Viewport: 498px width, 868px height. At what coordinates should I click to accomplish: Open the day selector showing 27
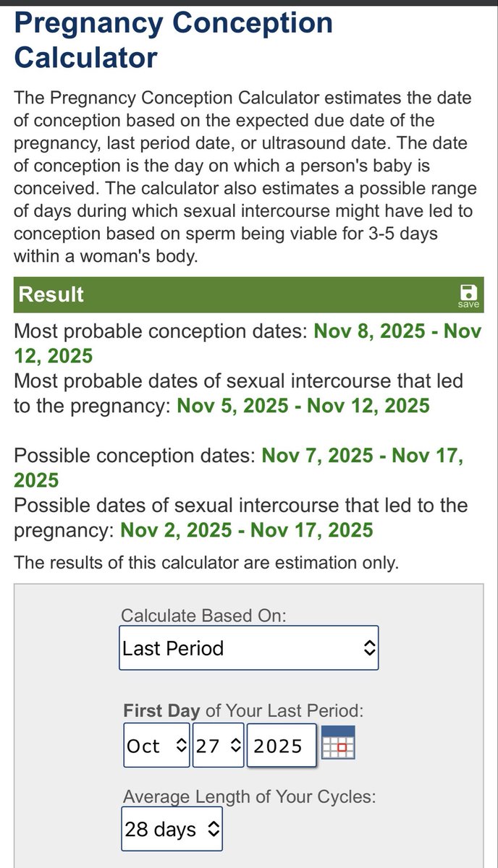pos(218,745)
